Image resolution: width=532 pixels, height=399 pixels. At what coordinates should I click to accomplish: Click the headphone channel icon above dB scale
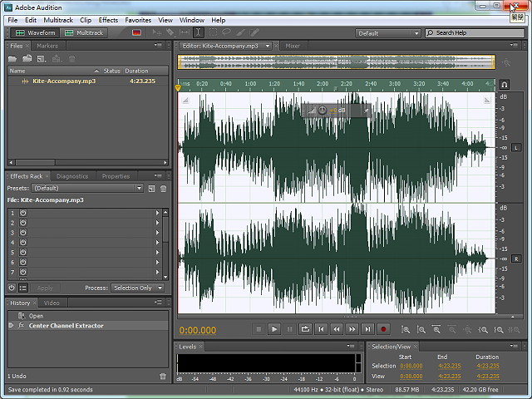pyautogui.click(x=505, y=84)
